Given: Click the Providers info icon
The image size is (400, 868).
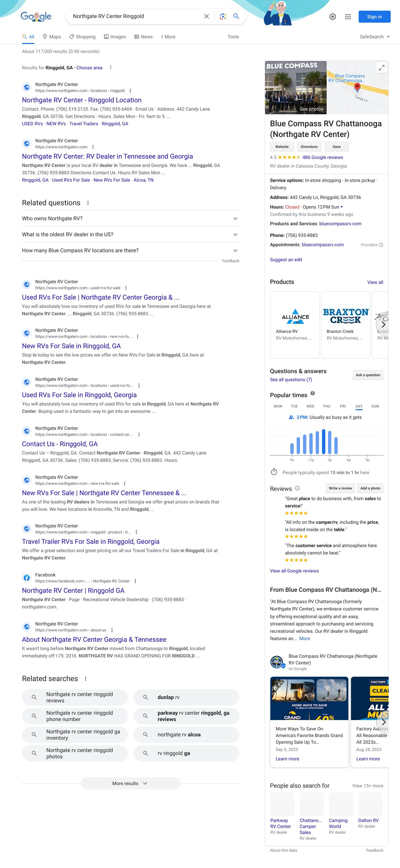Looking at the screenshot, I should pos(381,245).
